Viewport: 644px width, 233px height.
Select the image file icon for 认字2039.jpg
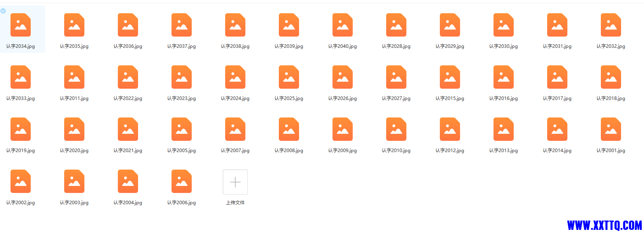pos(289,25)
